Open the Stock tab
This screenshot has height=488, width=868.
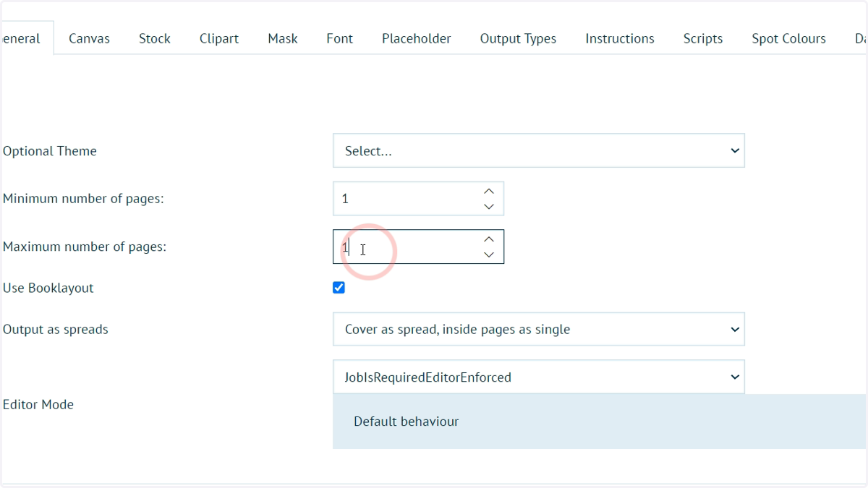155,38
